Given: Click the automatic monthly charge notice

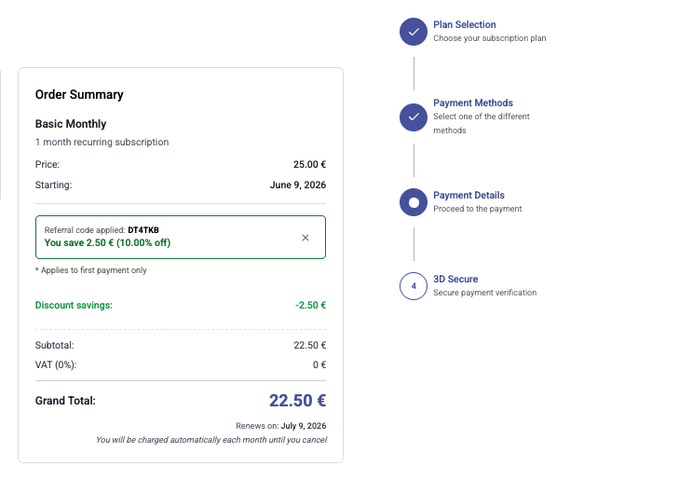Looking at the screenshot, I should (x=211, y=440).
